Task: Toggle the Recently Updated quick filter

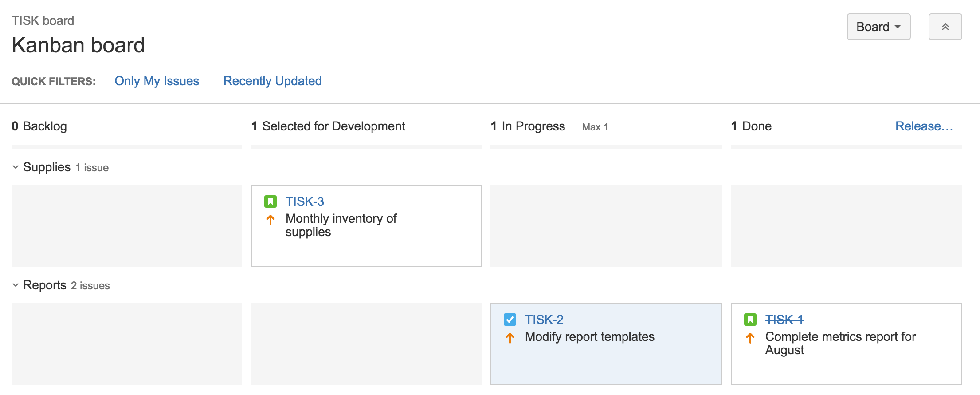Action: click(272, 81)
